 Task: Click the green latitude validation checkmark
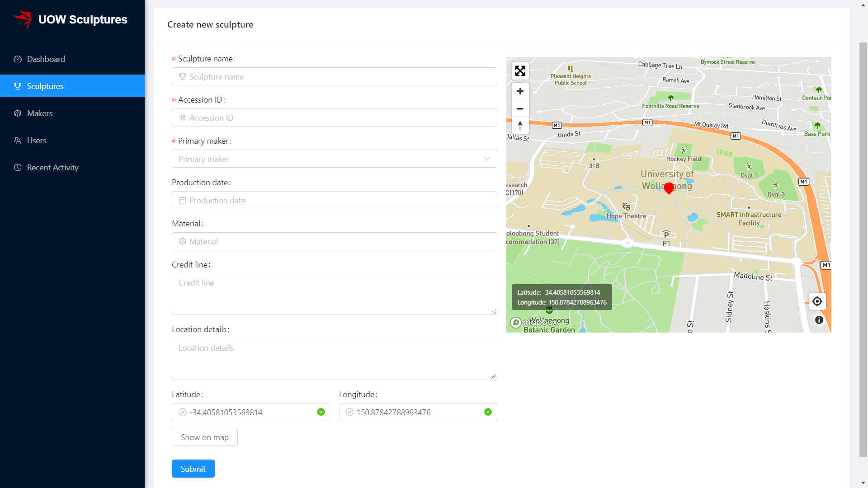click(x=321, y=412)
